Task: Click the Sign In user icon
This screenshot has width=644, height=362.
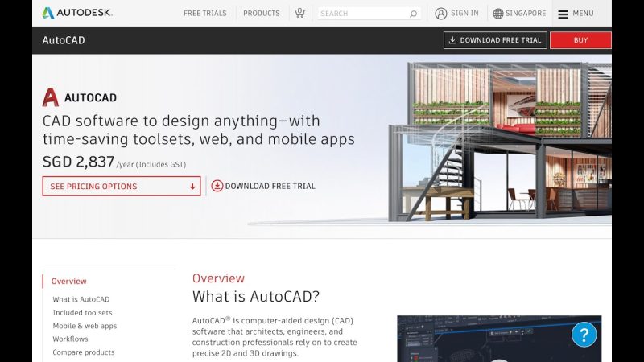Action: pyautogui.click(x=440, y=14)
